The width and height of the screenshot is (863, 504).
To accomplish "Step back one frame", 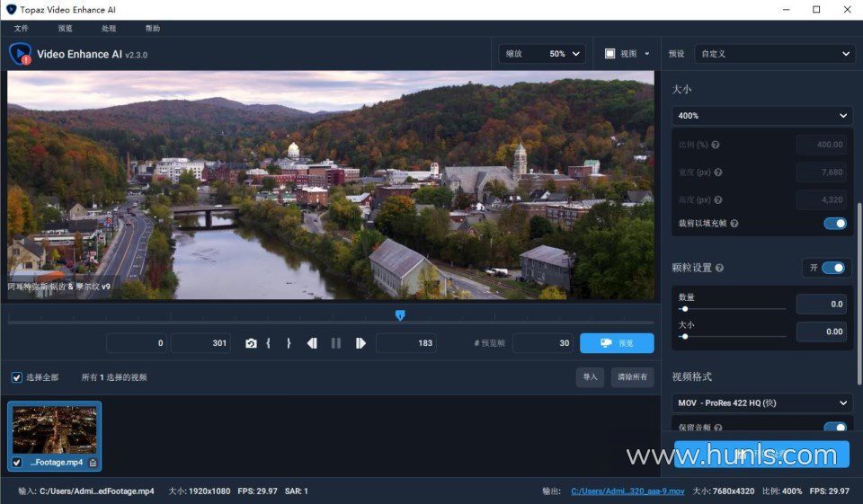I will (x=312, y=343).
